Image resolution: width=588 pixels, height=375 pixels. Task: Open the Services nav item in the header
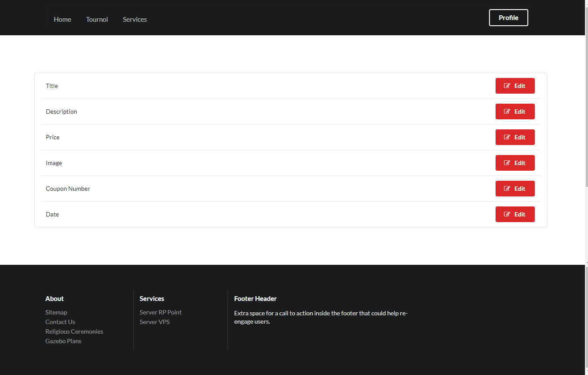[x=135, y=20]
